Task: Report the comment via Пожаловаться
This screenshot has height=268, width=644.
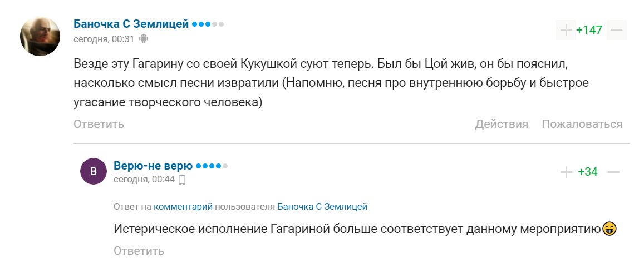Action: pos(582,124)
